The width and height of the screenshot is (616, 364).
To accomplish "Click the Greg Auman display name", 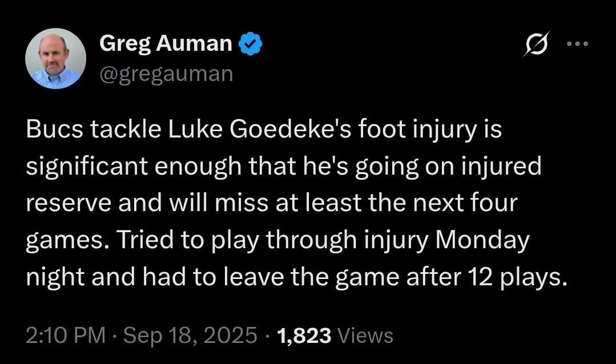I will click(x=166, y=42).
